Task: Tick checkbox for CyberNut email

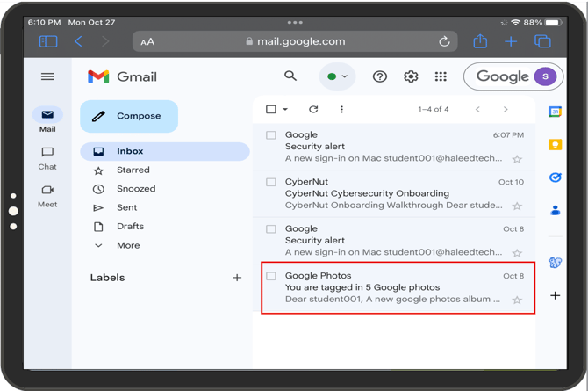Action: pyautogui.click(x=271, y=183)
